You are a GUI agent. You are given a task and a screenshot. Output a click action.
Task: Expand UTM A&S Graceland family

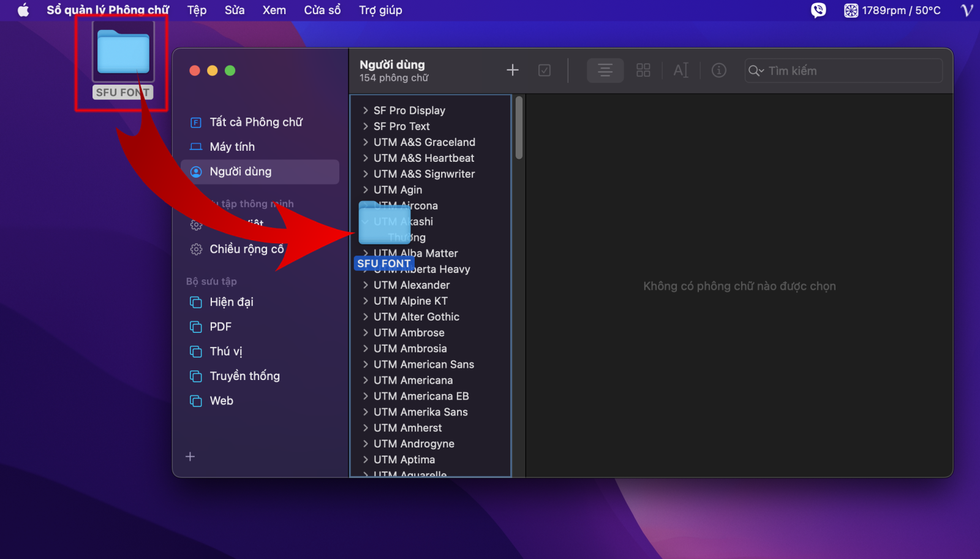(x=366, y=142)
